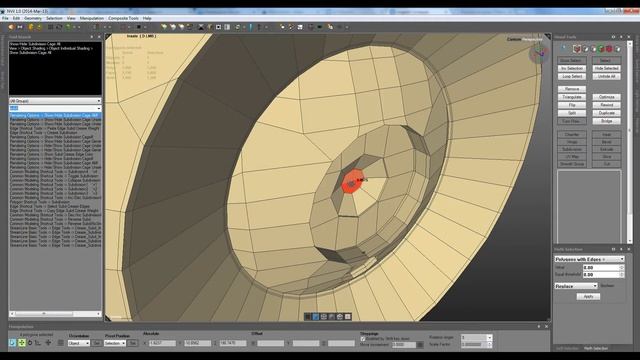The width and height of the screenshot is (640, 360).
Task: Select the blue vertex mode icon in Mesh Tools
Action: coord(564,49)
